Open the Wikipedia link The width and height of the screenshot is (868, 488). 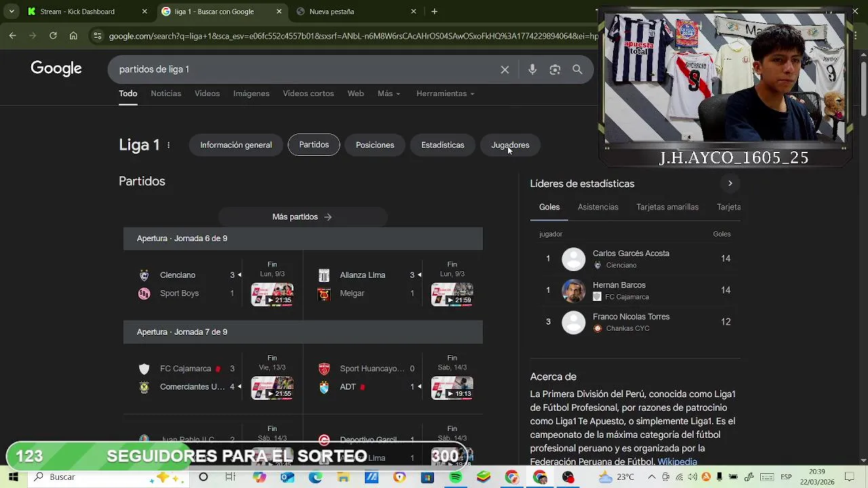pos(677,462)
